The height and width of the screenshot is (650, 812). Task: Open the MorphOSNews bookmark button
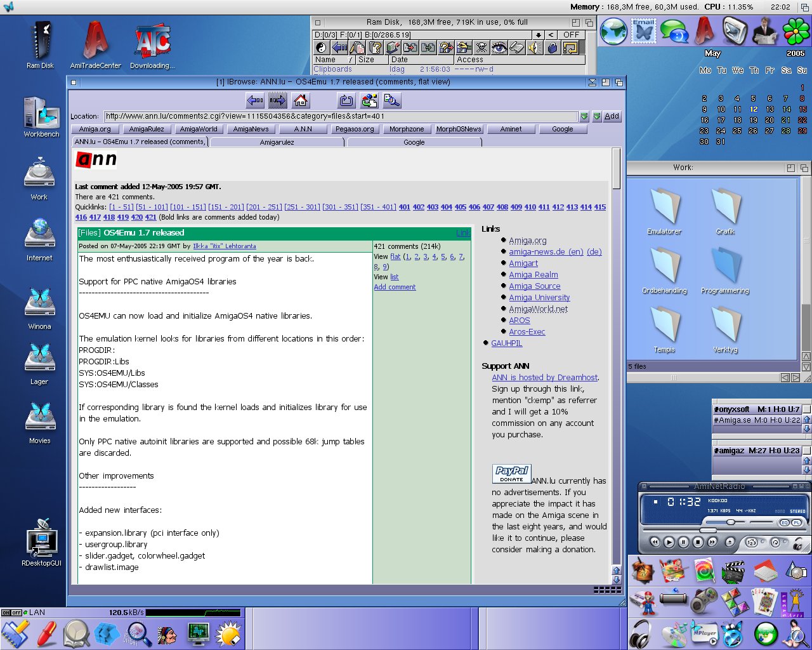[459, 129]
